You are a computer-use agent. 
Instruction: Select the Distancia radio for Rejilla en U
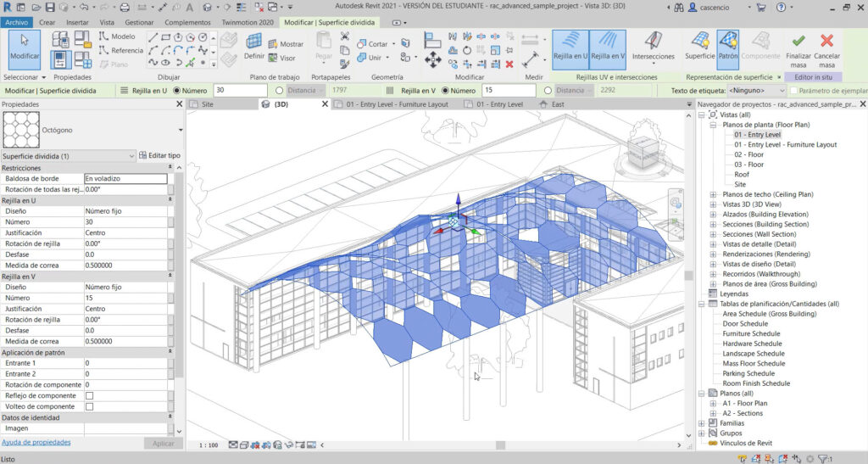(x=280, y=90)
